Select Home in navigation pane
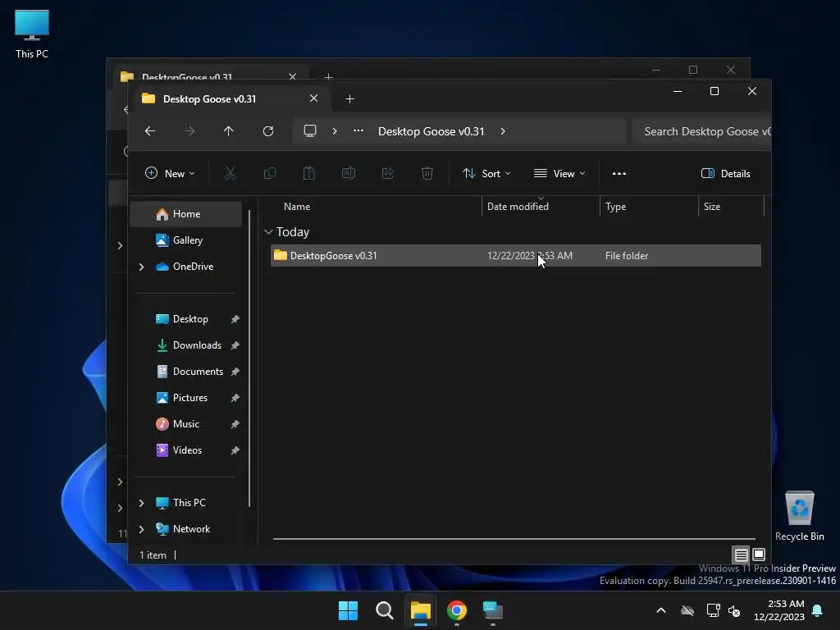 pos(186,214)
